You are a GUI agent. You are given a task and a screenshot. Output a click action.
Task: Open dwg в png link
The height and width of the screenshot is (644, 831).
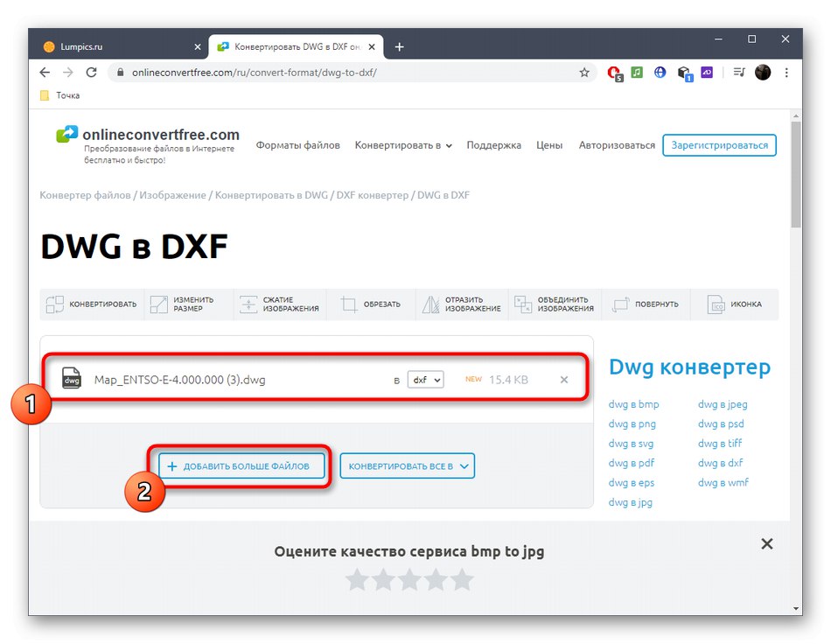coord(632,424)
